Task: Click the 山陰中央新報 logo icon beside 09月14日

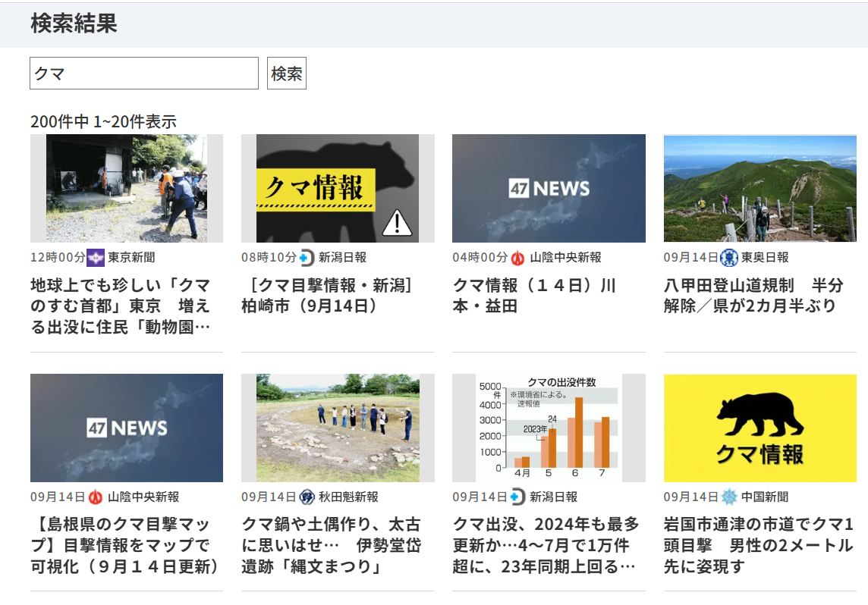Action: coord(96,497)
